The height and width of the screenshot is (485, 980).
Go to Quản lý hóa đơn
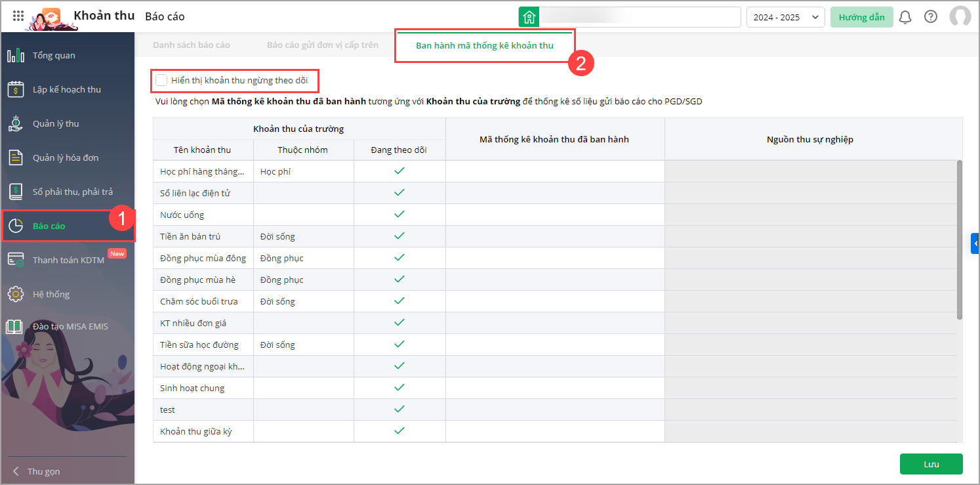coord(66,158)
